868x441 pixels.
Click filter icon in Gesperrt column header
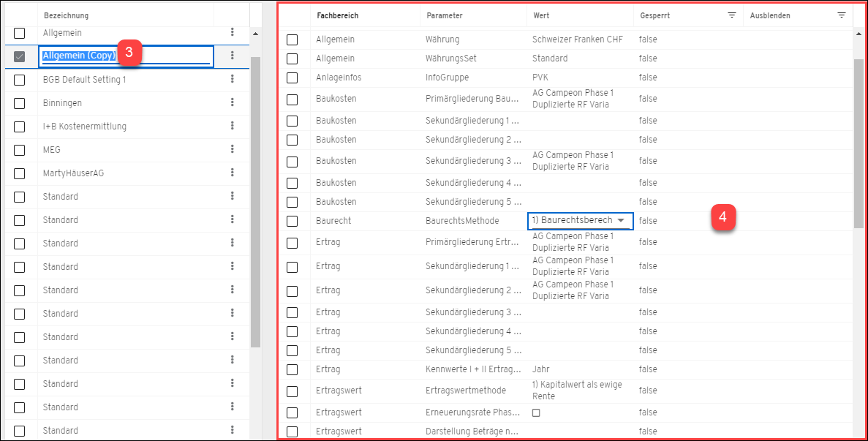coord(732,15)
